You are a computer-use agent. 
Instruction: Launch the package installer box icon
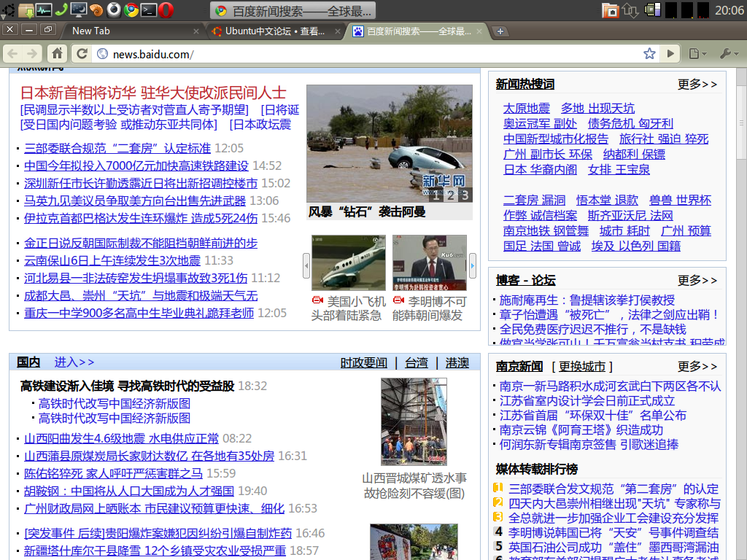27,10
